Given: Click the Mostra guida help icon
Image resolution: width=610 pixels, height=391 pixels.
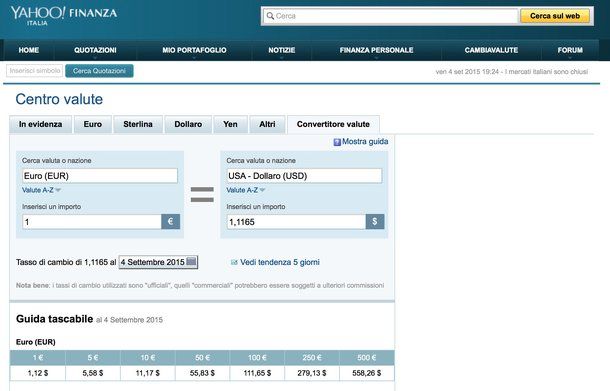Looking at the screenshot, I should (337, 142).
